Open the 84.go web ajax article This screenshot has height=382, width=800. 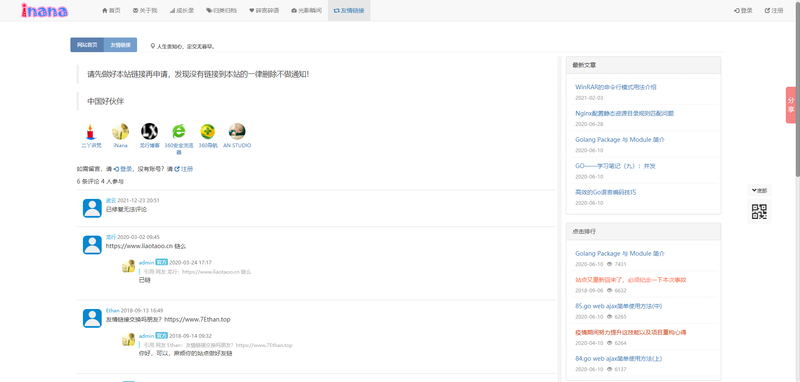[x=618, y=359]
